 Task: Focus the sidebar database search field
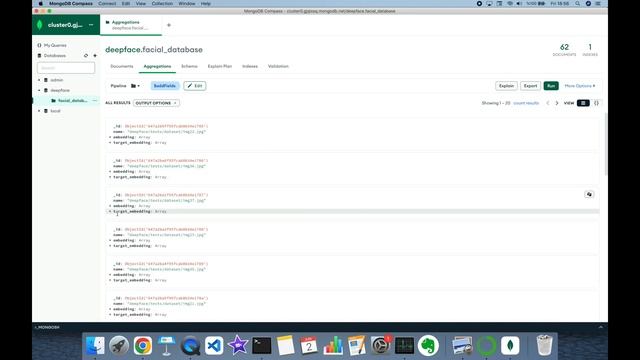(x=66, y=68)
